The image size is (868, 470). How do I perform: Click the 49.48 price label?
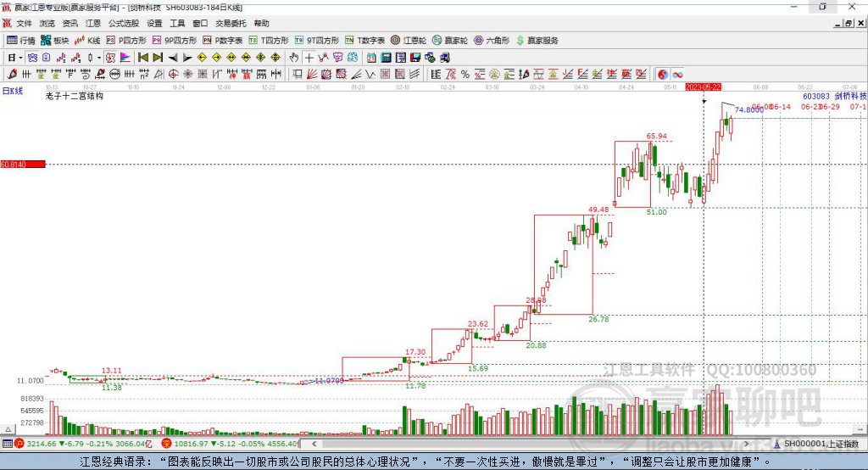(598, 210)
